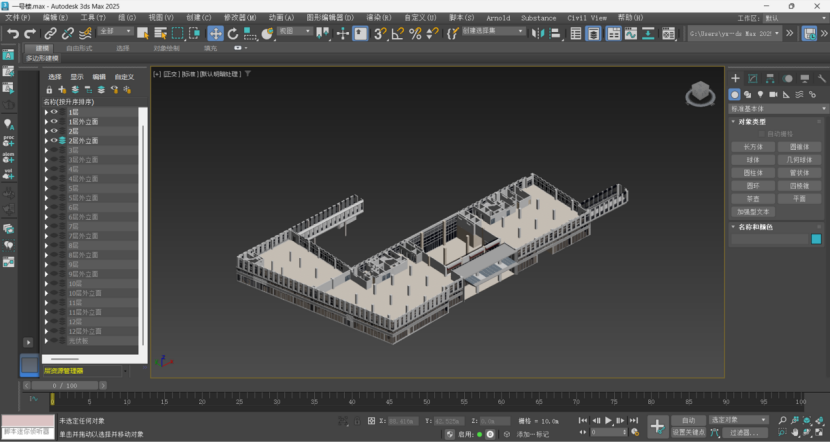Screen dimensions: 830x442
Task: Hide the 1层 layer with eye icon
Action: point(54,112)
